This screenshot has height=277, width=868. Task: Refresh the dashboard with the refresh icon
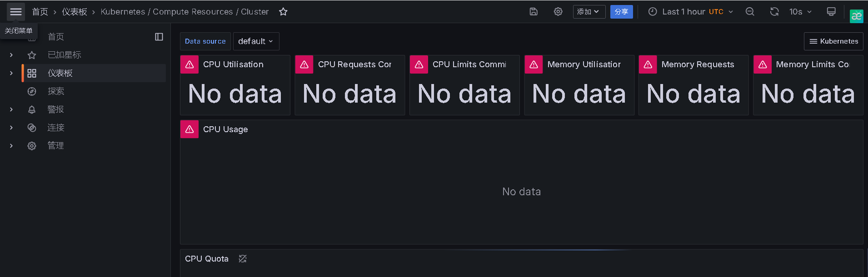tap(774, 12)
